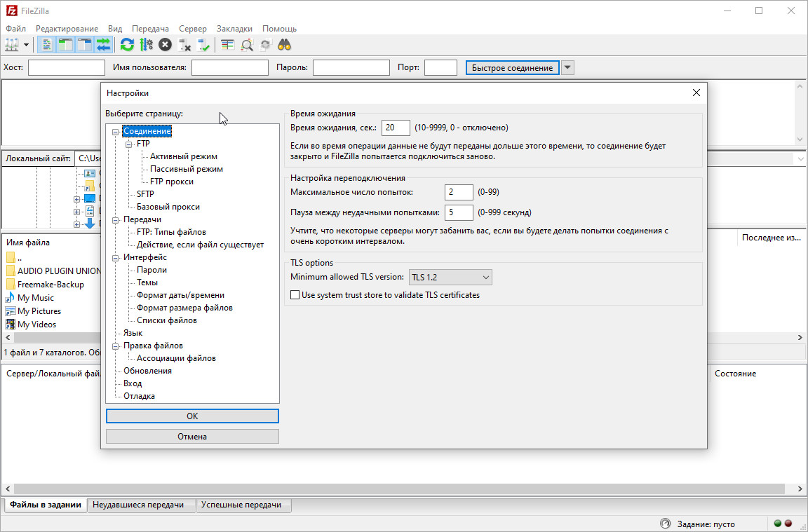Open the binoculars file search icon
The width and height of the screenshot is (808, 532).
(284, 45)
